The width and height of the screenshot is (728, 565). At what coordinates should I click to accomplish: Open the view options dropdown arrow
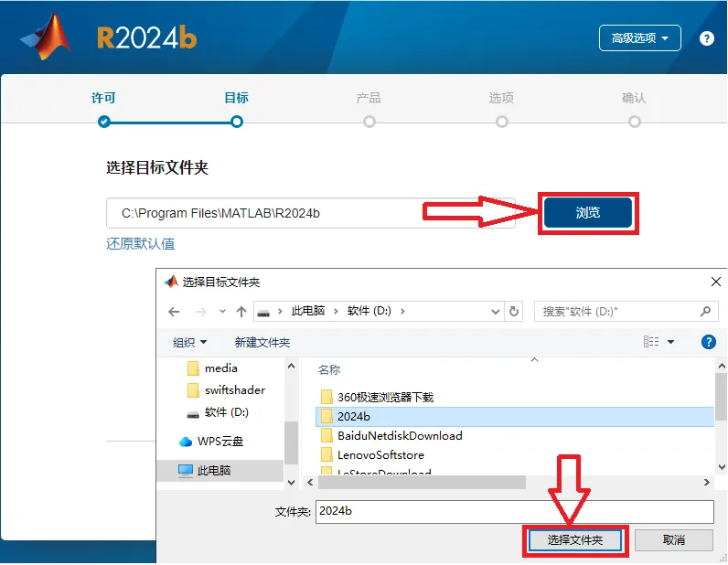click(x=671, y=342)
